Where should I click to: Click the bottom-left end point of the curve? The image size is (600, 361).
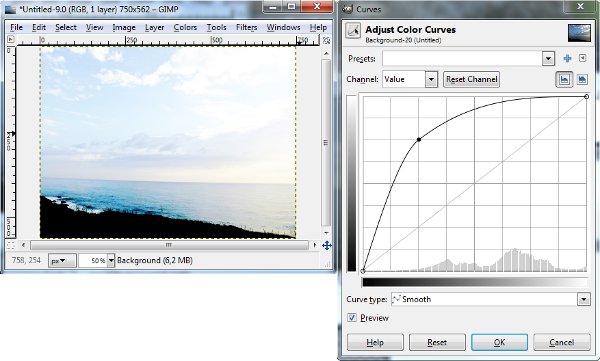tap(363, 271)
